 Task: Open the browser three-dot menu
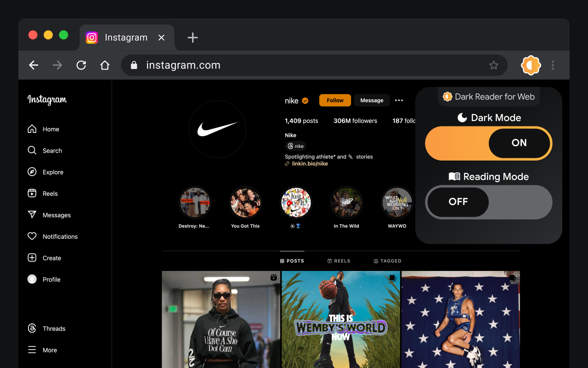(553, 65)
